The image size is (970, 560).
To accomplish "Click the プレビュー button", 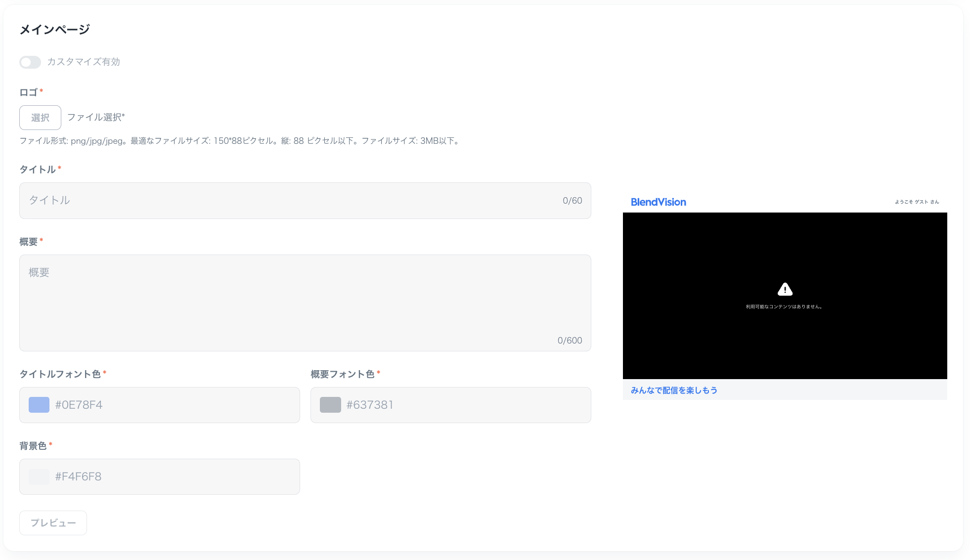I will (x=53, y=523).
